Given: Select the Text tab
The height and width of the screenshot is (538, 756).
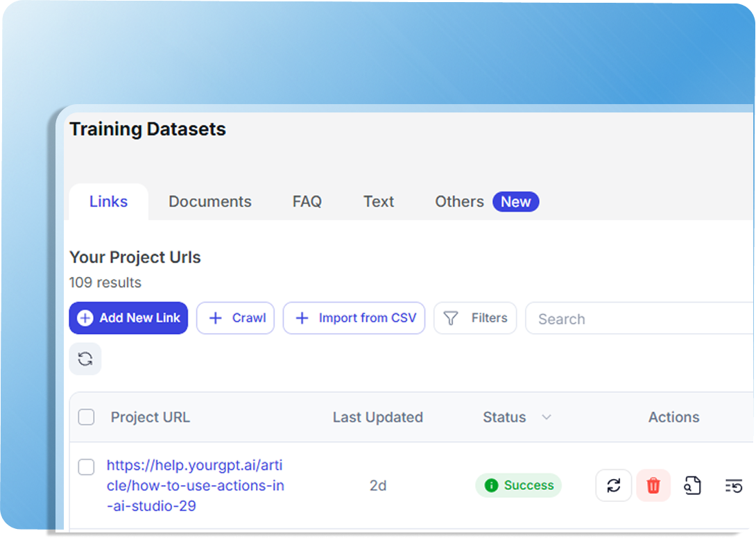Looking at the screenshot, I should pyautogui.click(x=378, y=201).
